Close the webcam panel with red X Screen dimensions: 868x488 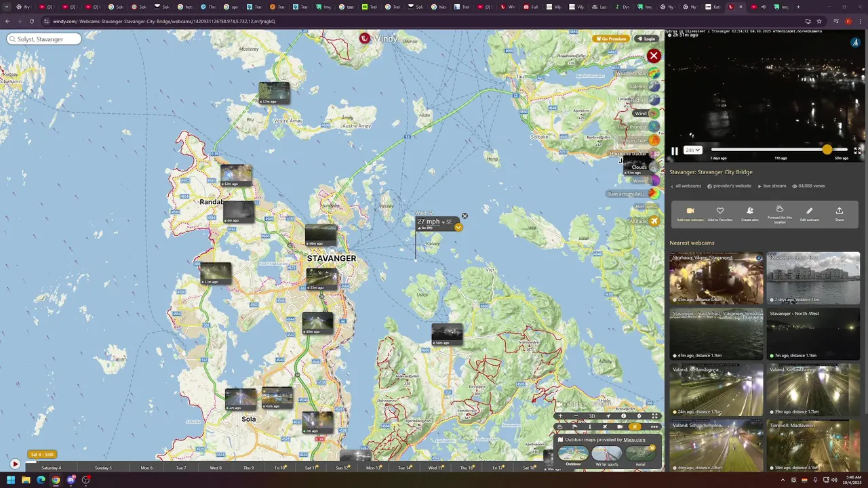point(654,56)
